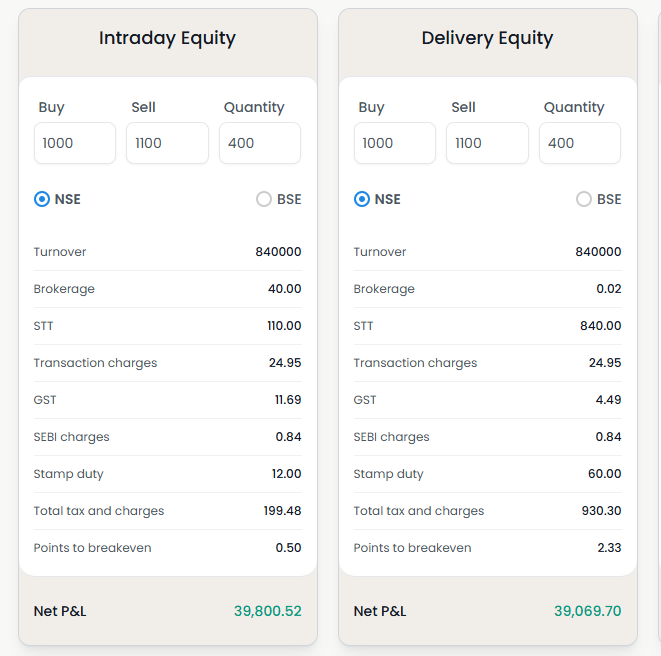Click the Buy field in Delivery Equity
Viewport: 661px width, 656px height.
(x=395, y=143)
